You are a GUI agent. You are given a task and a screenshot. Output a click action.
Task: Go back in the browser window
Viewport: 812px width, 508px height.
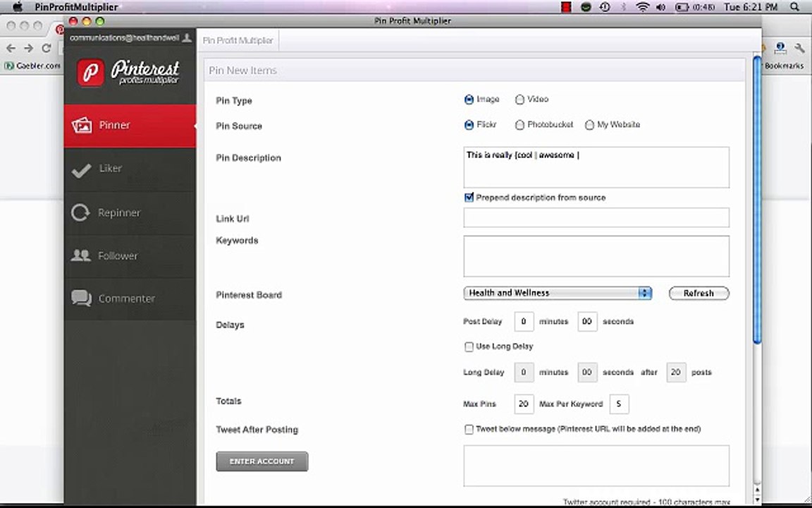click(x=11, y=48)
